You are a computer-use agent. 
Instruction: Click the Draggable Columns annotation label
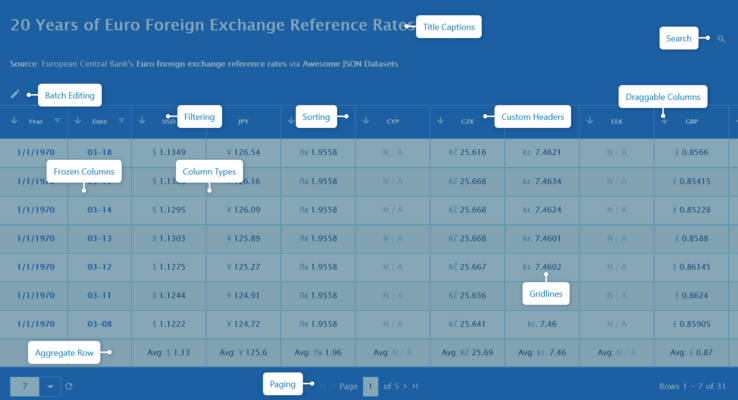pos(662,97)
